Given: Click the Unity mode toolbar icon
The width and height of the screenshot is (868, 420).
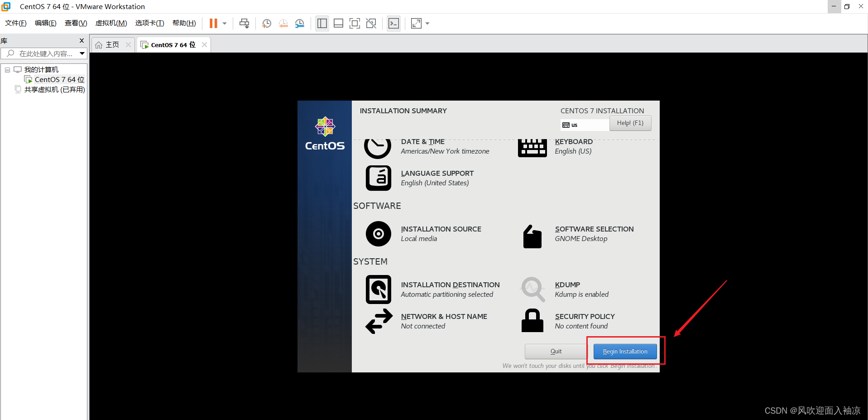Looking at the screenshot, I should [x=371, y=24].
